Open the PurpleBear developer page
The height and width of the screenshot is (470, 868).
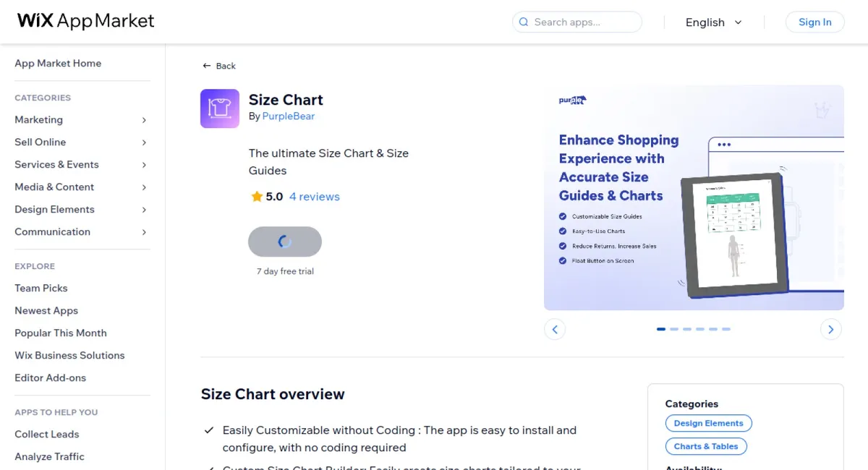tap(288, 116)
